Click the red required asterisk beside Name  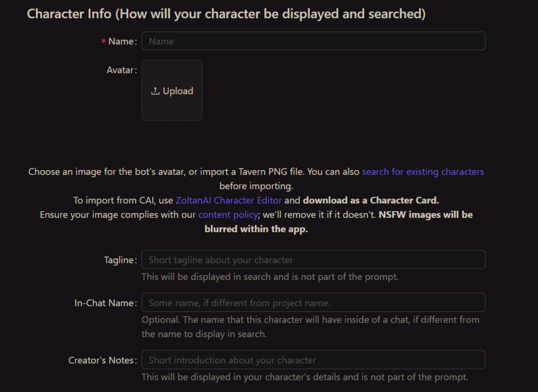pyautogui.click(x=103, y=42)
